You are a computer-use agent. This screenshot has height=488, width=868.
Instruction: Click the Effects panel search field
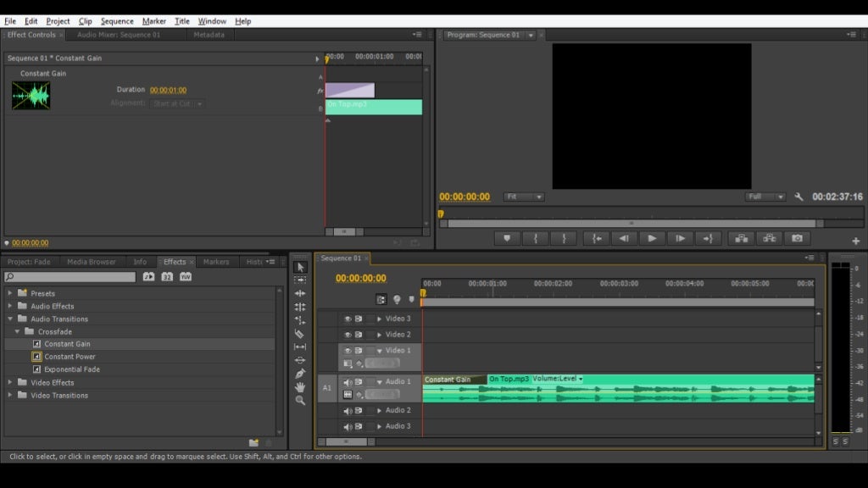(70, 277)
